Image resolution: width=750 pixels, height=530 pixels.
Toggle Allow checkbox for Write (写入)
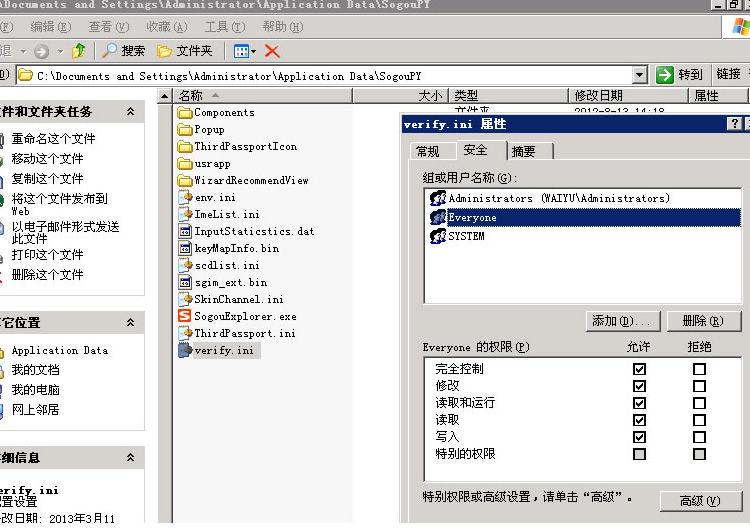click(640, 437)
